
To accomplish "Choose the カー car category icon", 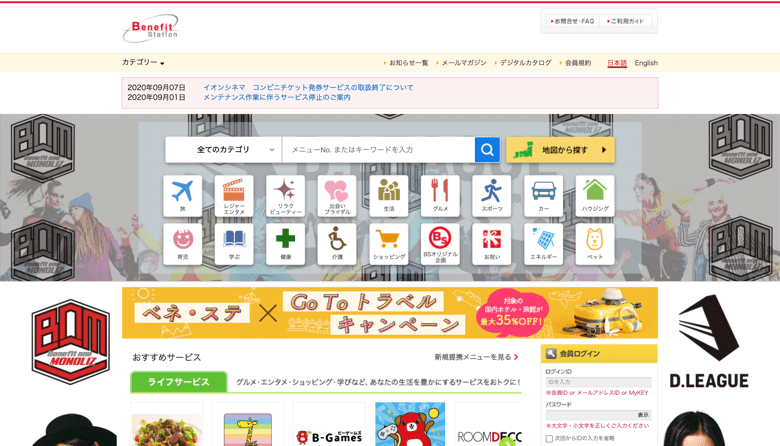I will coord(543,196).
